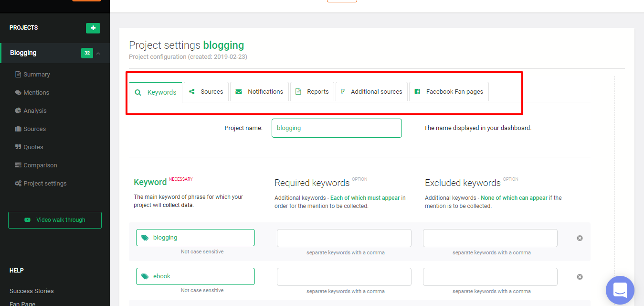Remove the blogging keyword row

click(x=580, y=238)
